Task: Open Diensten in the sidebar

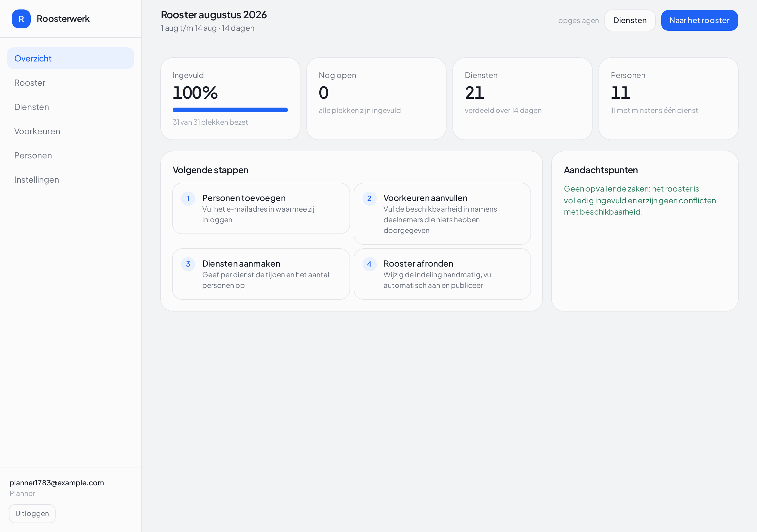Action: pos(71,107)
